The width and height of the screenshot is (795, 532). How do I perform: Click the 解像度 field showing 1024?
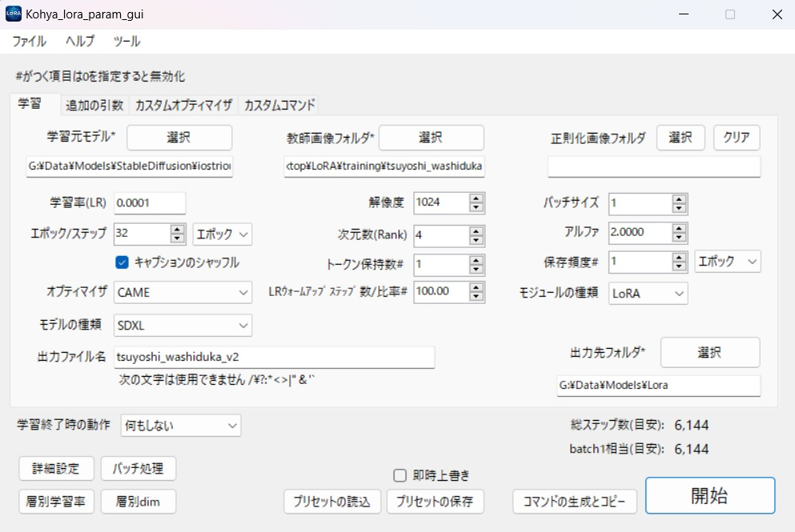441,203
